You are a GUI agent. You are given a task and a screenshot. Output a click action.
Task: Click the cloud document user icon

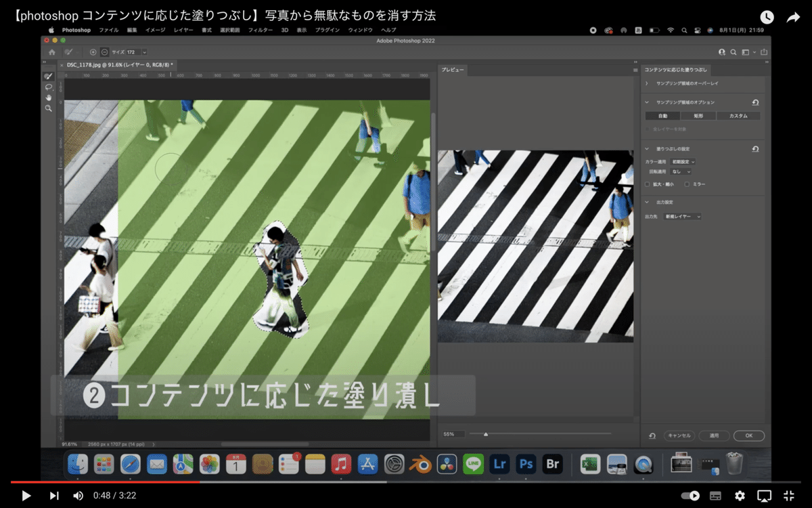point(722,52)
